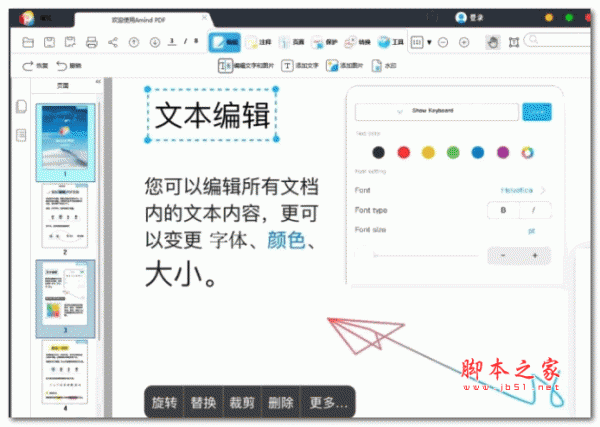Screen dimensions: 600x427
Task: Click 更多... more in the bottom bar
Action: [328, 402]
